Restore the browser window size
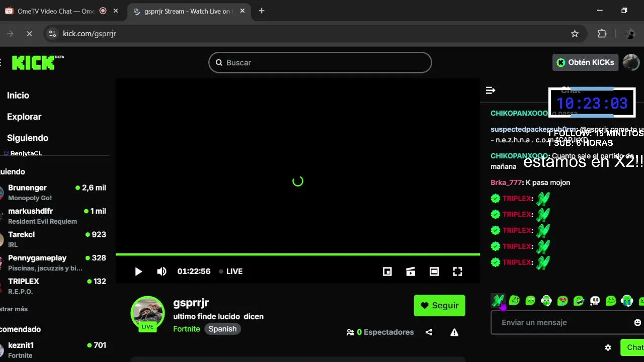The width and height of the screenshot is (644, 362). tap(624, 11)
